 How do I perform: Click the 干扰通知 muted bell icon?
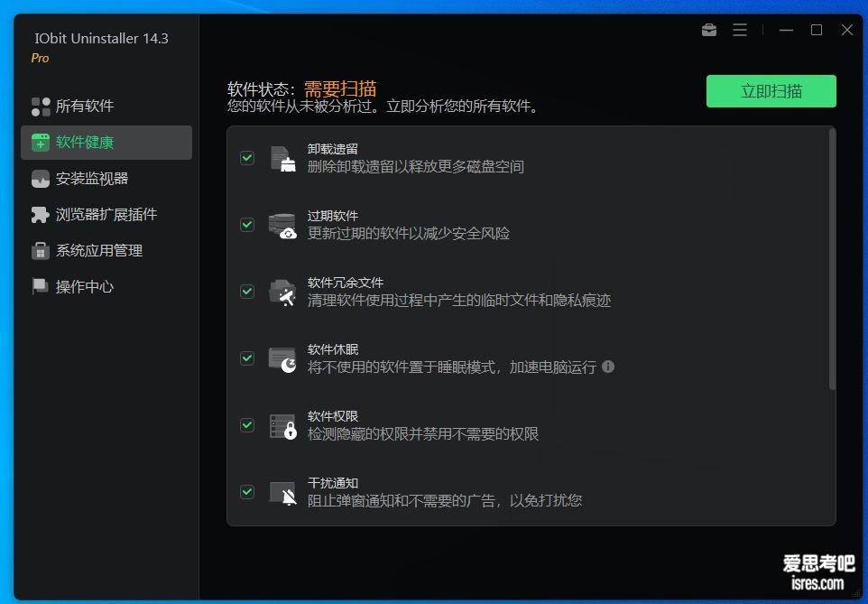(283, 493)
